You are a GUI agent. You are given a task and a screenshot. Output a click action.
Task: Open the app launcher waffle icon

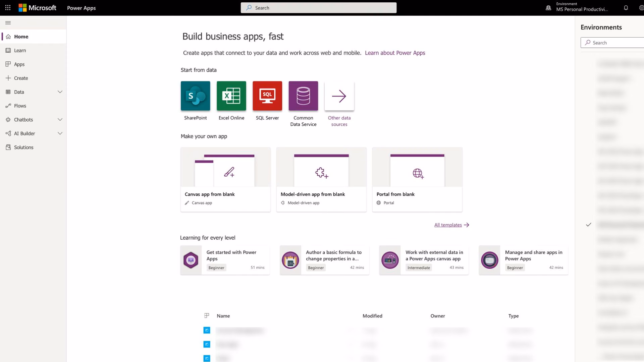[8, 8]
